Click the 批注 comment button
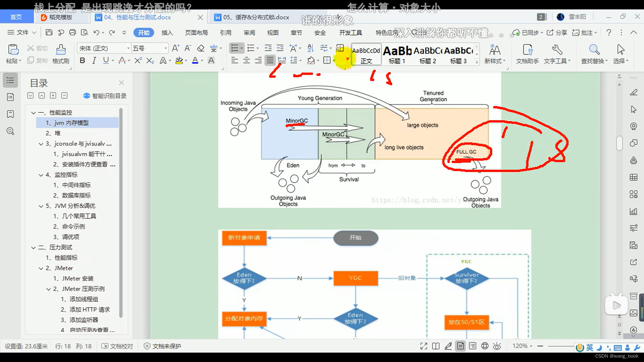 tap(584, 33)
